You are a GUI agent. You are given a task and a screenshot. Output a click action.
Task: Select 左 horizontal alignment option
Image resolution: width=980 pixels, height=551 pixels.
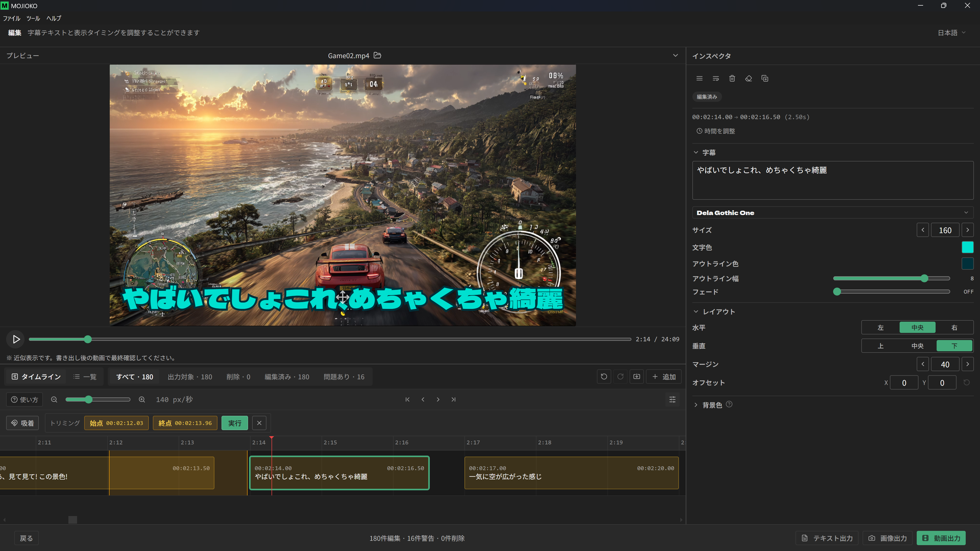click(x=880, y=327)
